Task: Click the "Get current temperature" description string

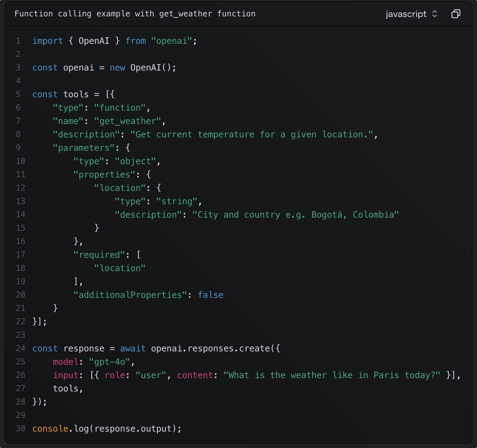Action: point(254,134)
